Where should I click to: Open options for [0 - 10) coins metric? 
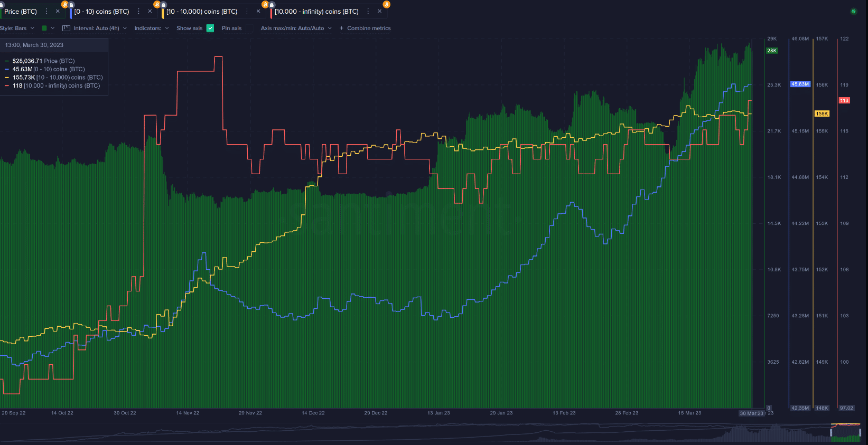point(138,11)
